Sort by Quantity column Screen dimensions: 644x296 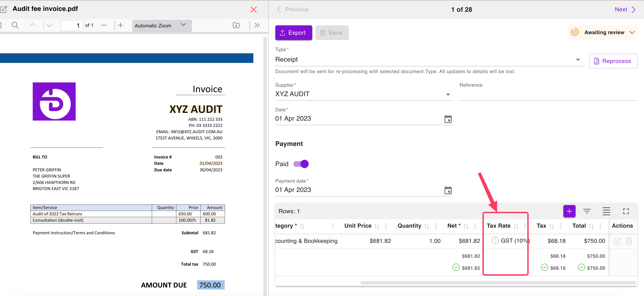pyautogui.click(x=426, y=226)
